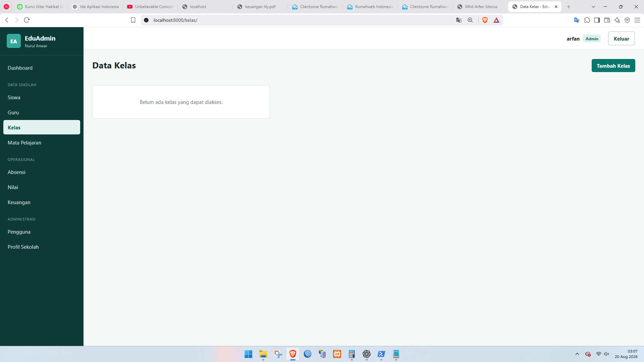The height and width of the screenshot is (362, 644).
Task: Toggle the browser sidebar panel icon
Action: tap(597, 20)
